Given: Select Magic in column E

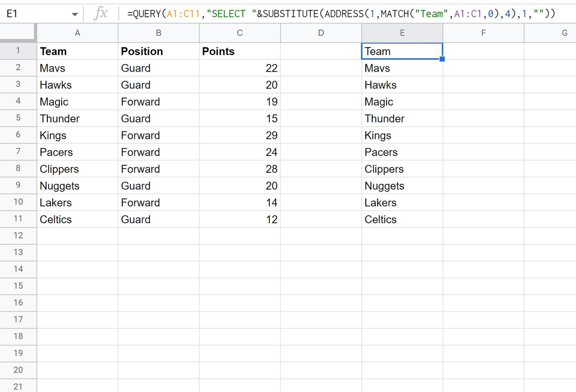Looking at the screenshot, I should pos(402,102).
